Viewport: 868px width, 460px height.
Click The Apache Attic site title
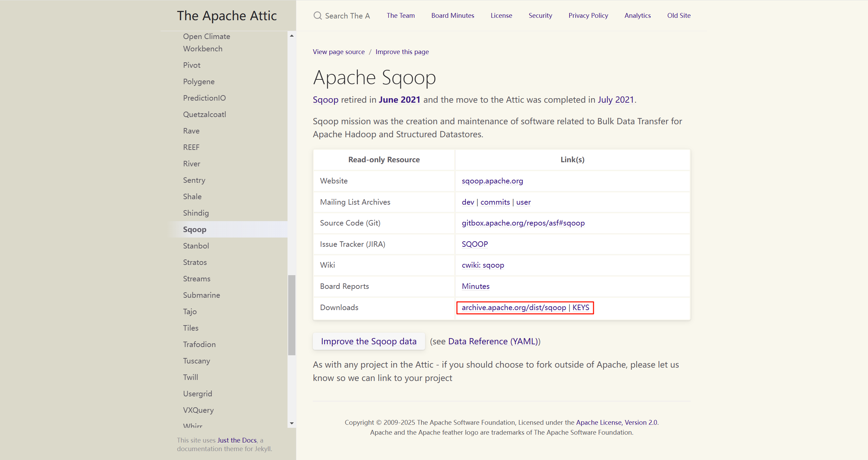tap(227, 16)
